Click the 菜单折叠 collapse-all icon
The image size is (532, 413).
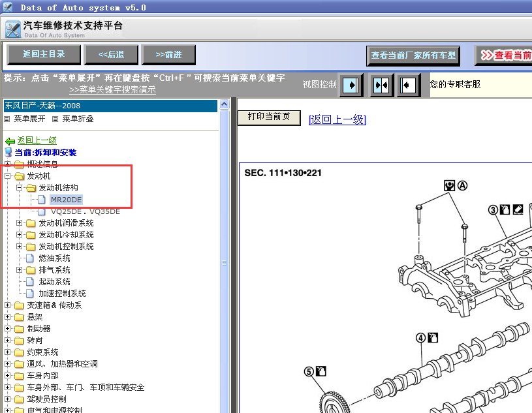tap(55, 119)
